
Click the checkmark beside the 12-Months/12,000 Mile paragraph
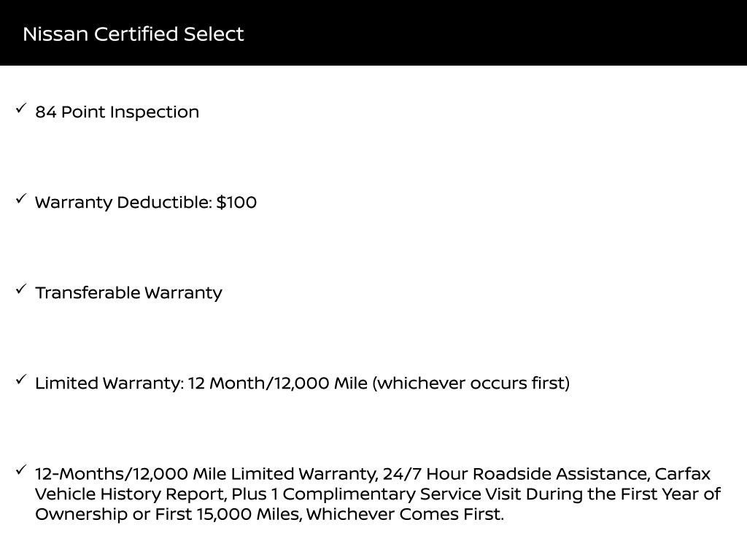click(x=21, y=471)
